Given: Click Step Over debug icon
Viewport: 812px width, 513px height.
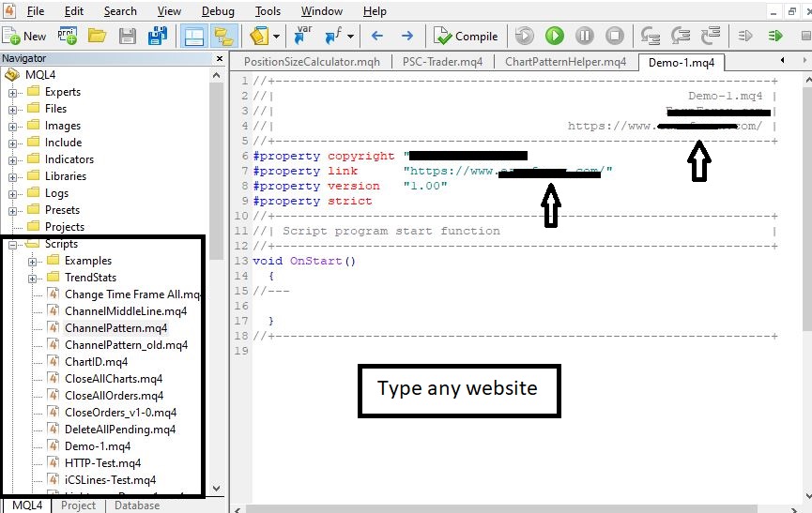Looking at the screenshot, I should click(681, 36).
